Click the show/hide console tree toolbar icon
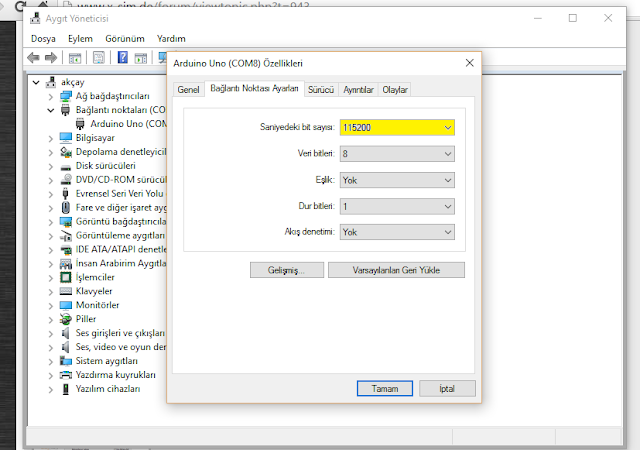This screenshot has height=450, width=640. (75, 58)
